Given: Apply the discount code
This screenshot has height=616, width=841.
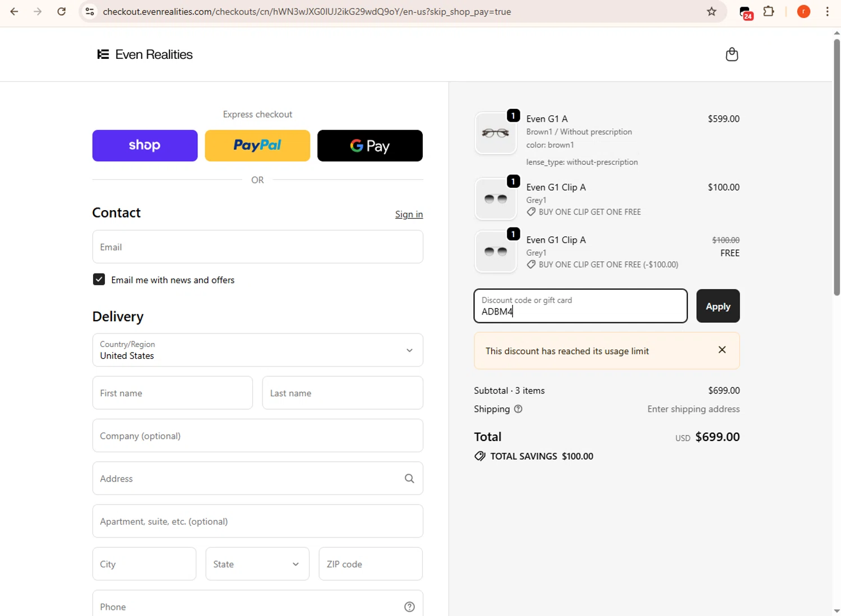Looking at the screenshot, I should pos(718,306).
